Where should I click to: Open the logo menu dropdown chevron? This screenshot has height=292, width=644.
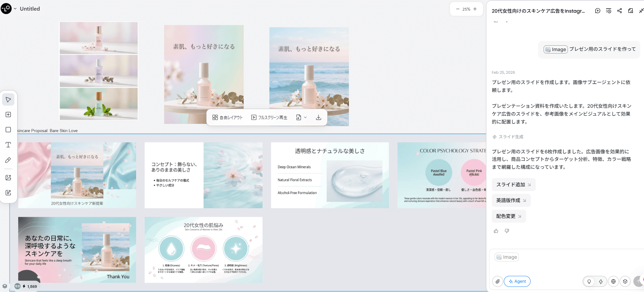pyautogui.click(x=15, y=9)
